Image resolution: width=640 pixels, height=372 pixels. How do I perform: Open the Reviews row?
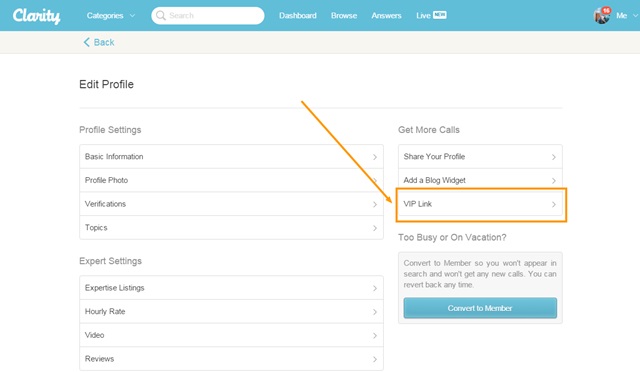tap(231, 359)
